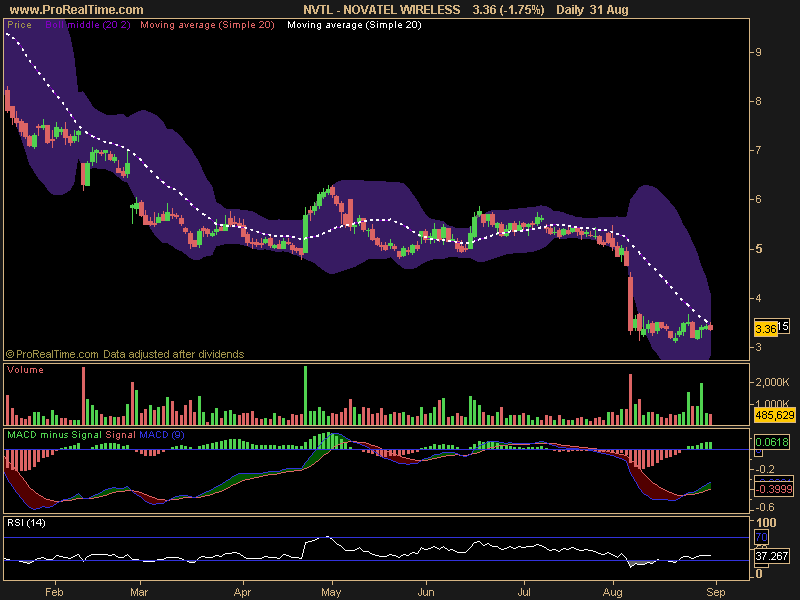
Task: Click the Apr date axis label
Action: click(242, 592)
